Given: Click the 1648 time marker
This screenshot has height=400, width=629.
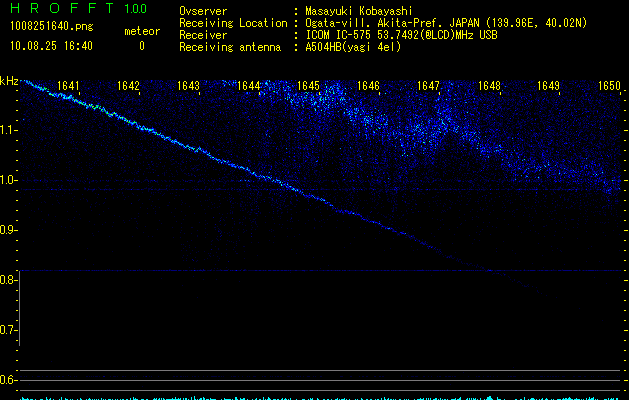Looking at the screenshot, I should click(489, 86).
